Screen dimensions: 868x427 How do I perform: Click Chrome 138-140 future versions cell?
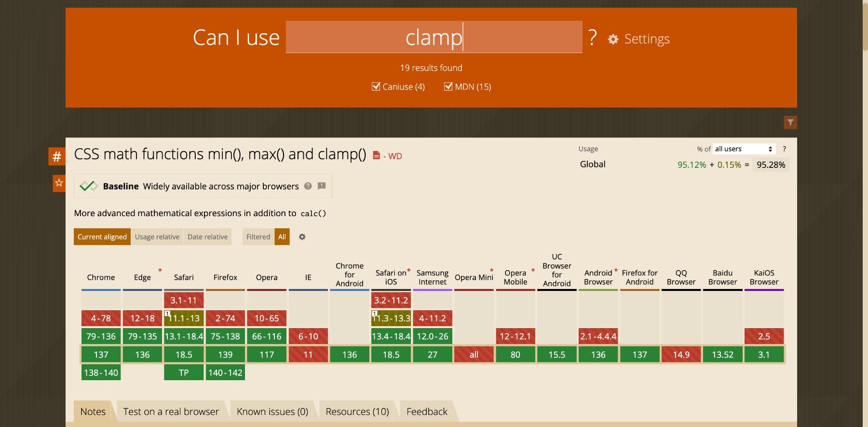click(101, 372)
